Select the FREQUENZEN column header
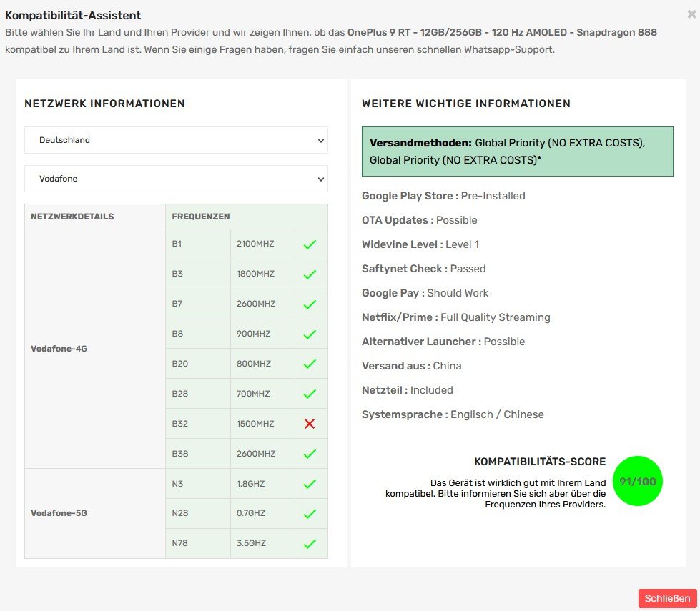This screenshot has width=700, height=611. click(247, 217)
